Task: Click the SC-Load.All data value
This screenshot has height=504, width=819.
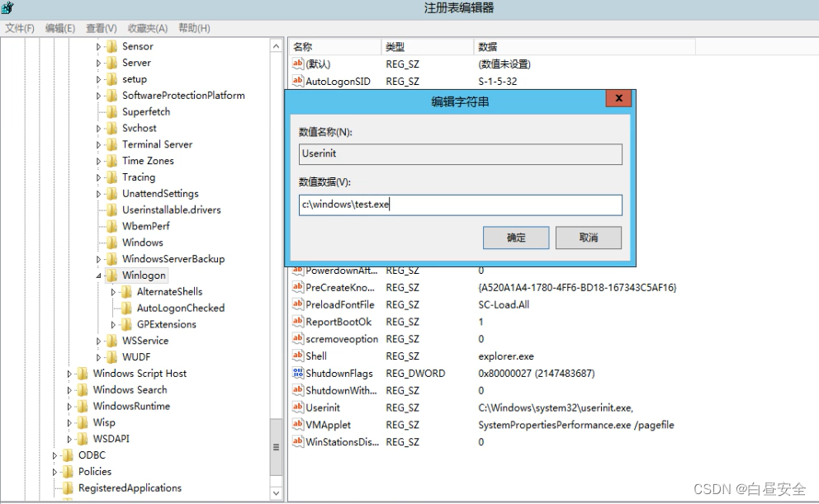Action: 504,304
